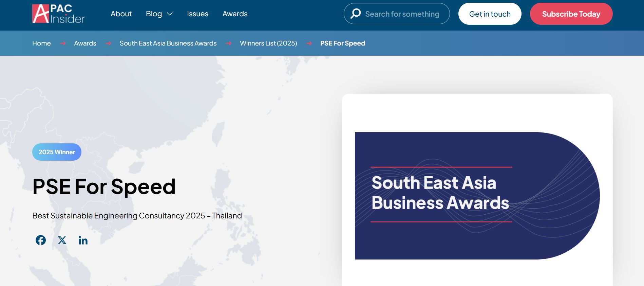Click the APAC Insider logo

tap(59, 14)
